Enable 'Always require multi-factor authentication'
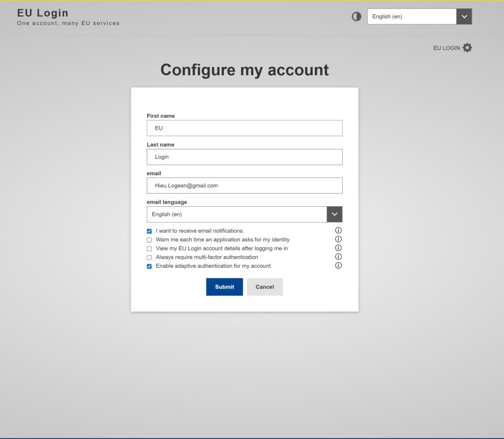The width and height of the screenshot is (504, 439). click(x=149, y=257)
